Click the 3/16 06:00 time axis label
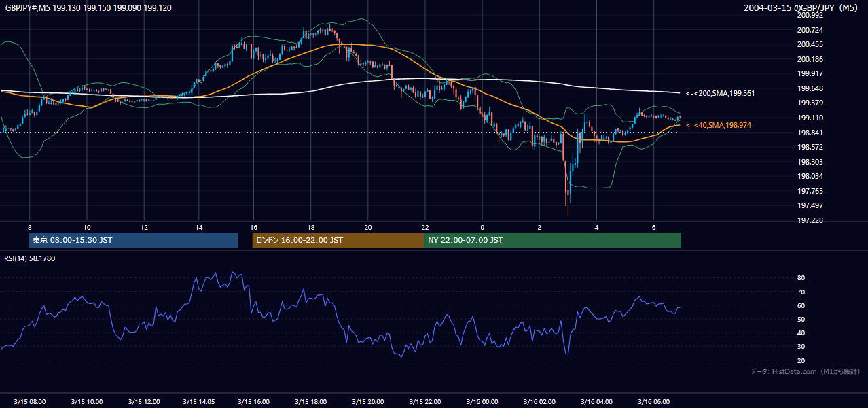This screenshot has height=408, width=868. (653, 402)
